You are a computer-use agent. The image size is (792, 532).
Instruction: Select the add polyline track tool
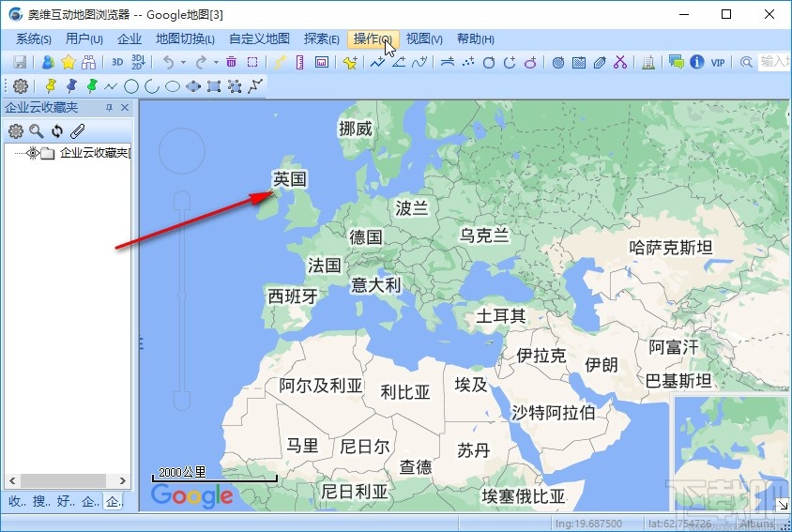[x=377, y=62]
